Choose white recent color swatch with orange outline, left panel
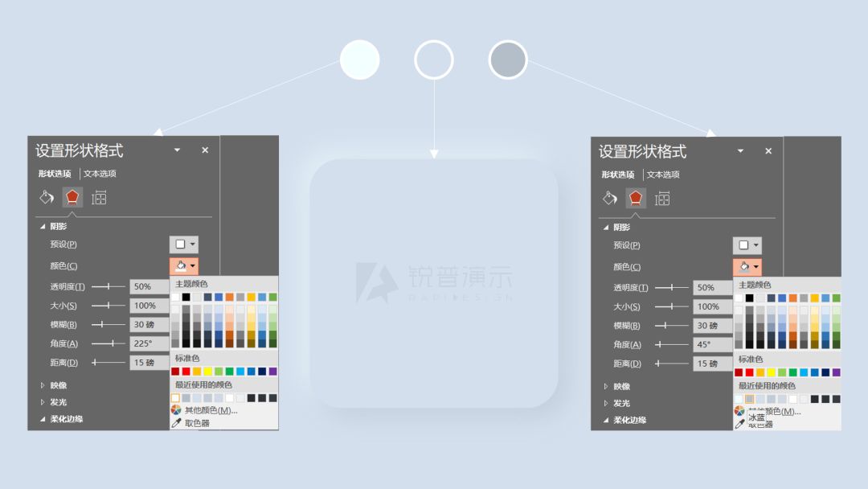 click(x=175, y=397)
